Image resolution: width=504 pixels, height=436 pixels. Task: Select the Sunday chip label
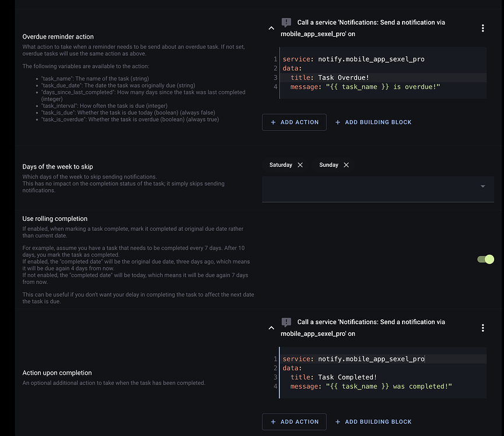coord(329,165)
